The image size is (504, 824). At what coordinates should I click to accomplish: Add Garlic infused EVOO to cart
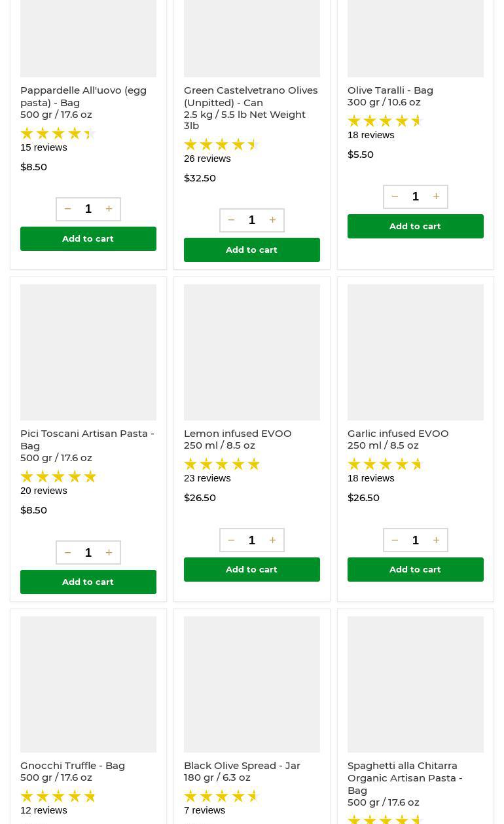[415, 569]
